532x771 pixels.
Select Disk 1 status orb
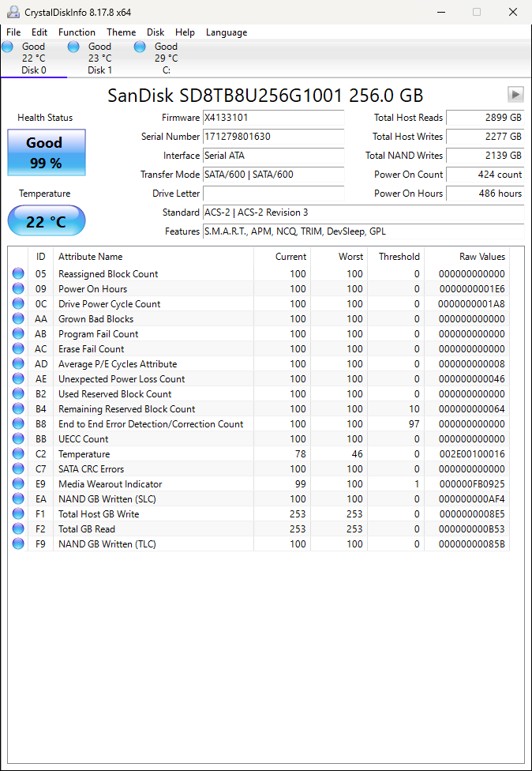tap(73, 47)
